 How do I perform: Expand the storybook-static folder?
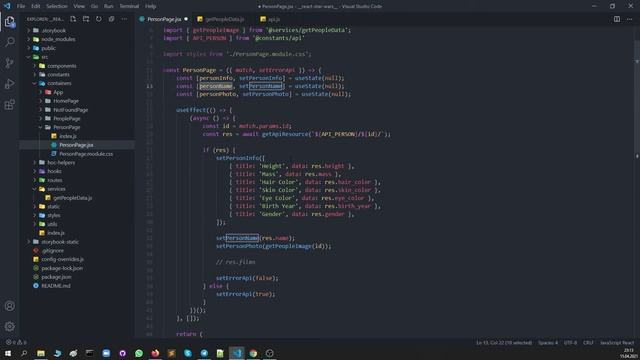pyautogui.click(x=60, y=242)
